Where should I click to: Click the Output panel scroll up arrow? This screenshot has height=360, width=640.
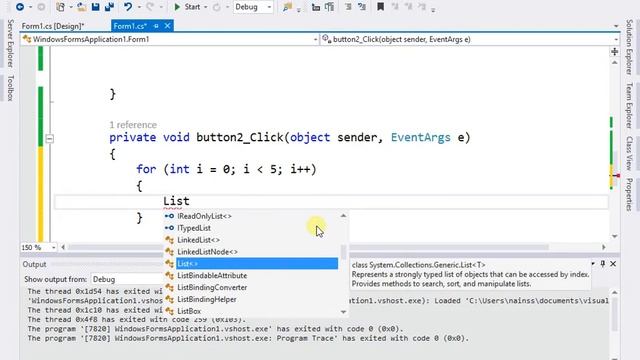[614, 293]
